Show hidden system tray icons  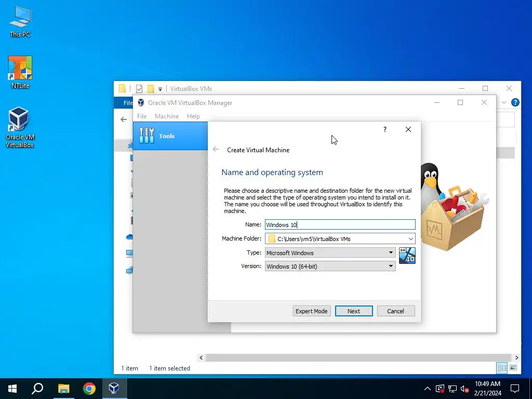pyautogui.click(x=427, y=389)
